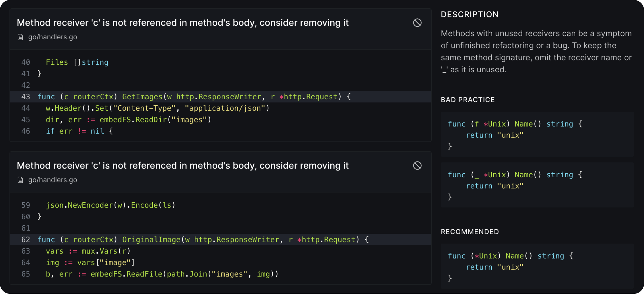
Task: Click ignore icon on second OriginalImage issue
Action: pos(417,166)
